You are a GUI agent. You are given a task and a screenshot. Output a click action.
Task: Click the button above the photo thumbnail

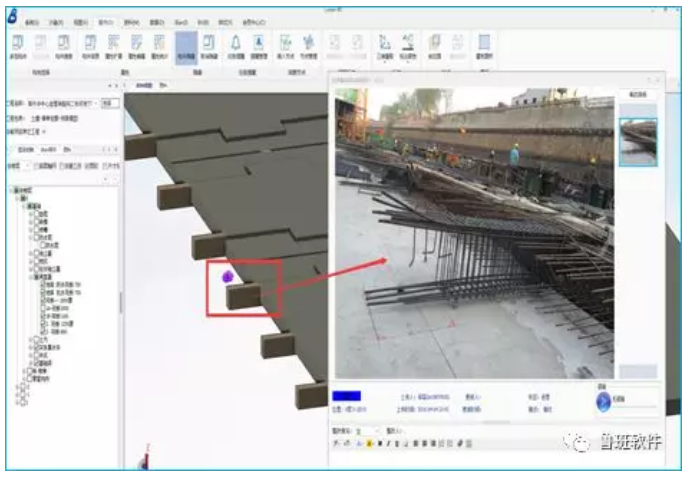(638, 94)
